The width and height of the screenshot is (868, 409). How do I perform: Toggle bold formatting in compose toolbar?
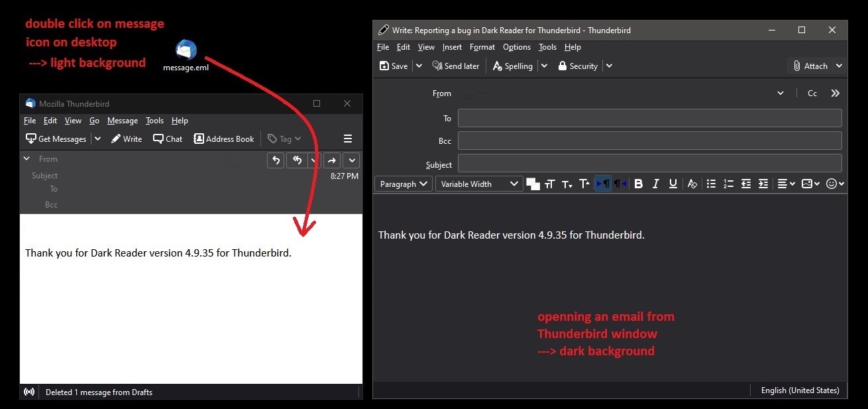[638, 184]
